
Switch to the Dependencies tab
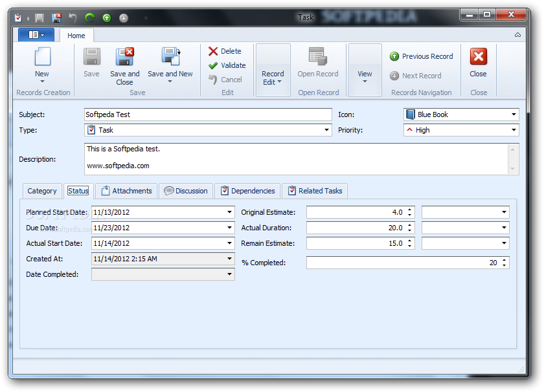247,191
